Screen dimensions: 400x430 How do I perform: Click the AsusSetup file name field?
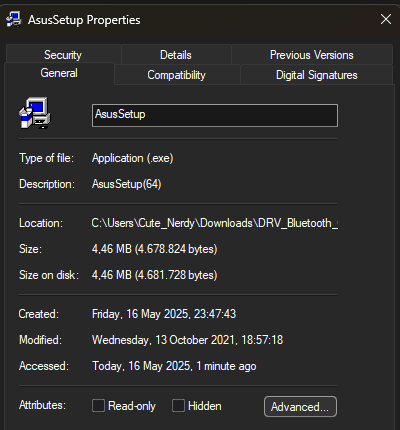pyautogui.click(x=215, y=115)
